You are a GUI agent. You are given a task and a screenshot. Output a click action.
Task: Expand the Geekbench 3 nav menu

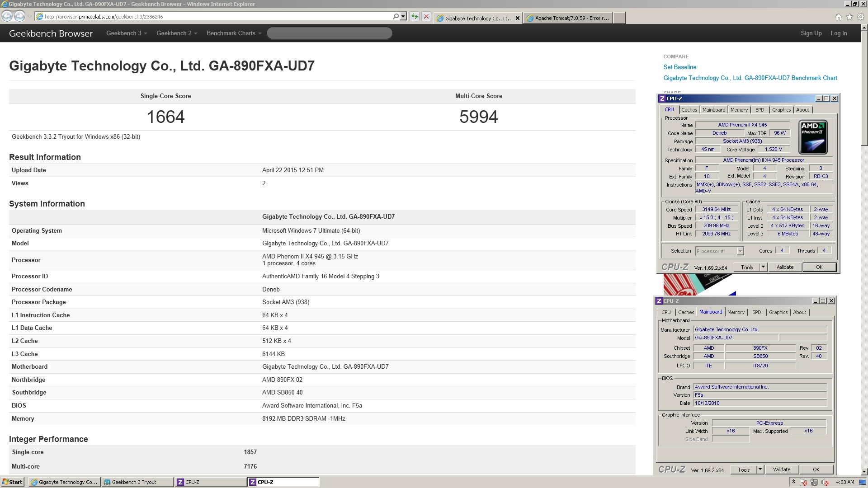tap(127, 33)
